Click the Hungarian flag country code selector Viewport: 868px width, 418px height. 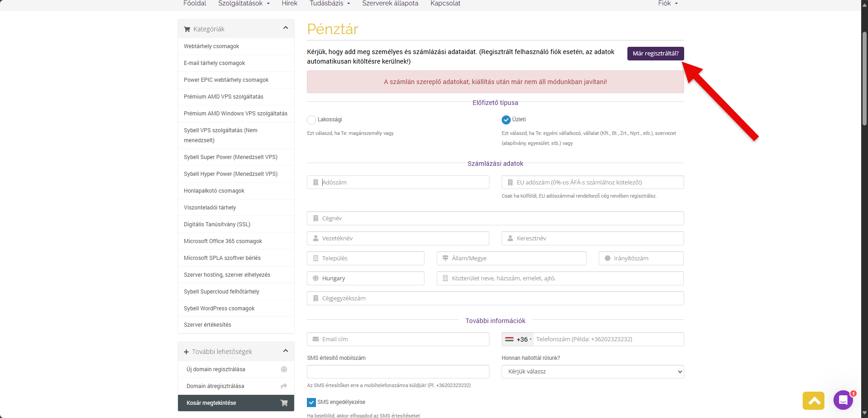pyautogui.click(x=518, y=339)
